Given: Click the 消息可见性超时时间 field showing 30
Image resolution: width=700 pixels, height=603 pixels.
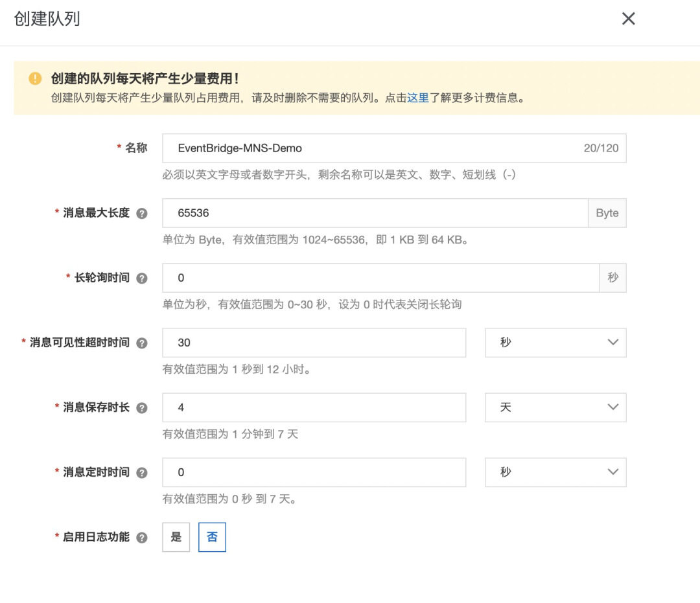Looking at the screenshot, I should tap(314, 343).
